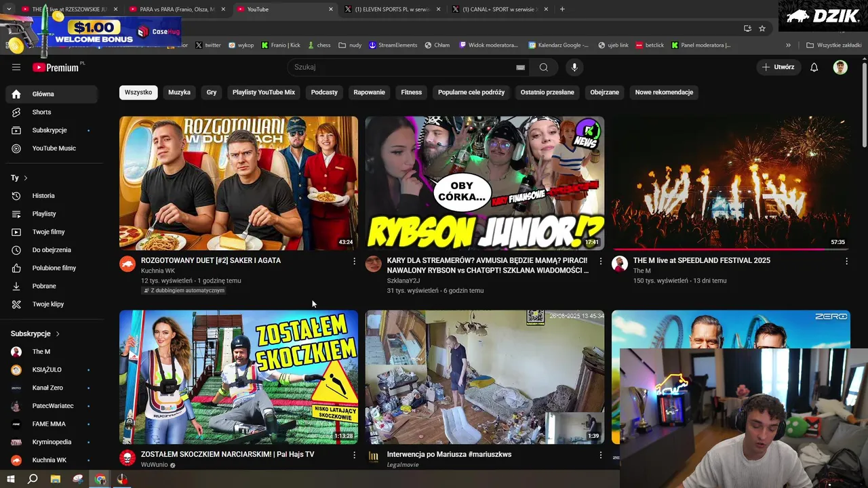Open more options for ZOSTAŁEM SKOCZKIEM video
This screenshot has height=488, width=868.
(354, 455)
